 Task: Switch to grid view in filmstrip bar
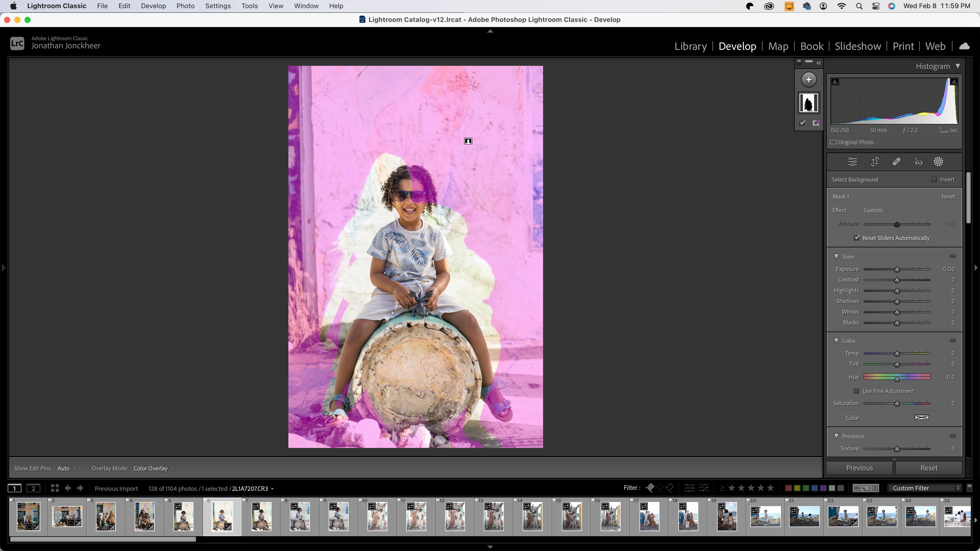tap(55, 488)
